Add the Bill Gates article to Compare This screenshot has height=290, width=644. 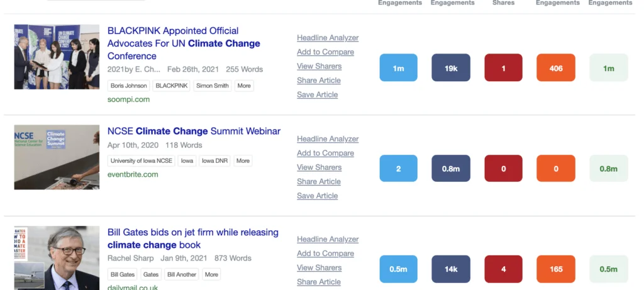click(x=325, y=254)
